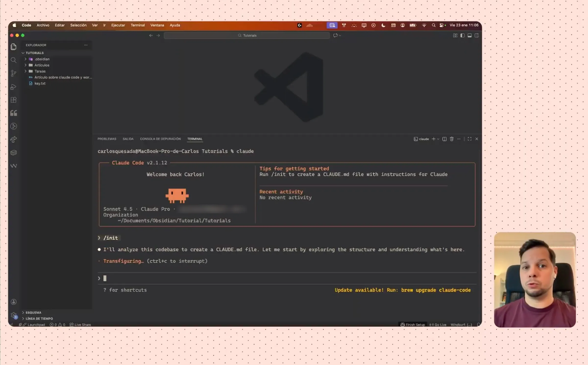588x365 pixels.
Task: Open the Run and Debug view
Action: (14, 87)
